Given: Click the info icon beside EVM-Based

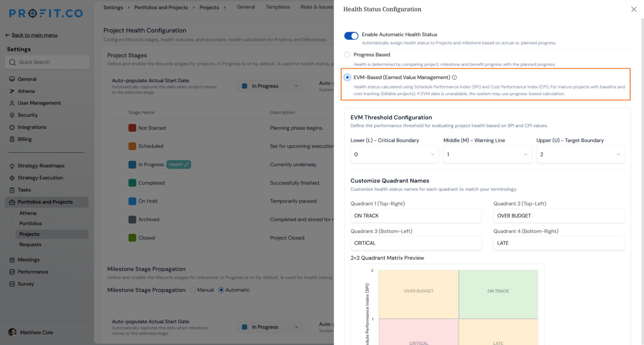Looking at the screenshot, I should (x=454, y=77).
